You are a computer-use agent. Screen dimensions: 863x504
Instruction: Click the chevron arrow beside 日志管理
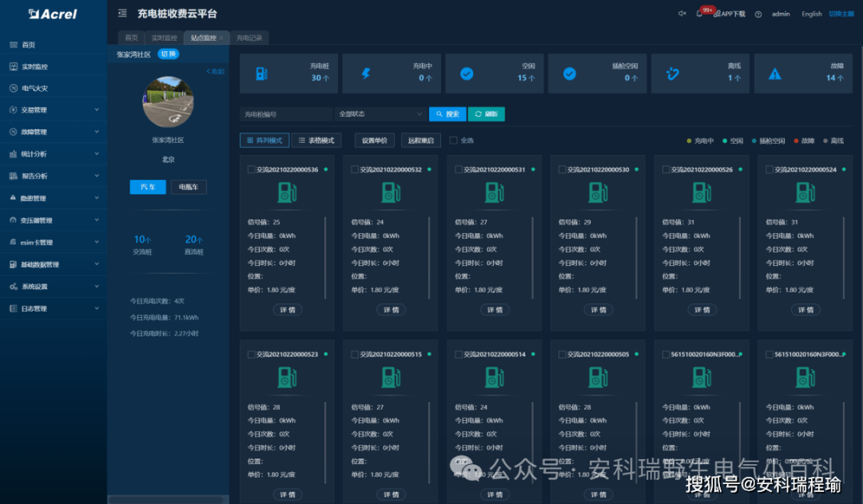click(97, 308)
